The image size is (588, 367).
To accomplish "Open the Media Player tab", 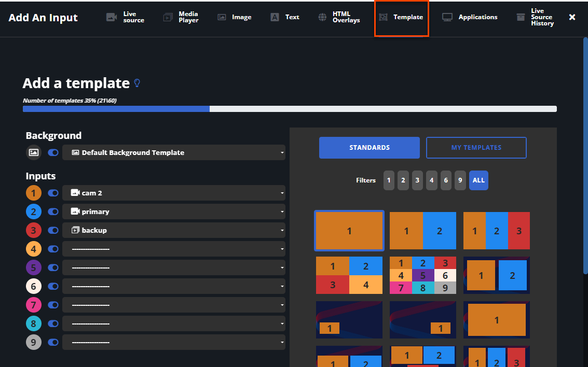I will (181, 17).
